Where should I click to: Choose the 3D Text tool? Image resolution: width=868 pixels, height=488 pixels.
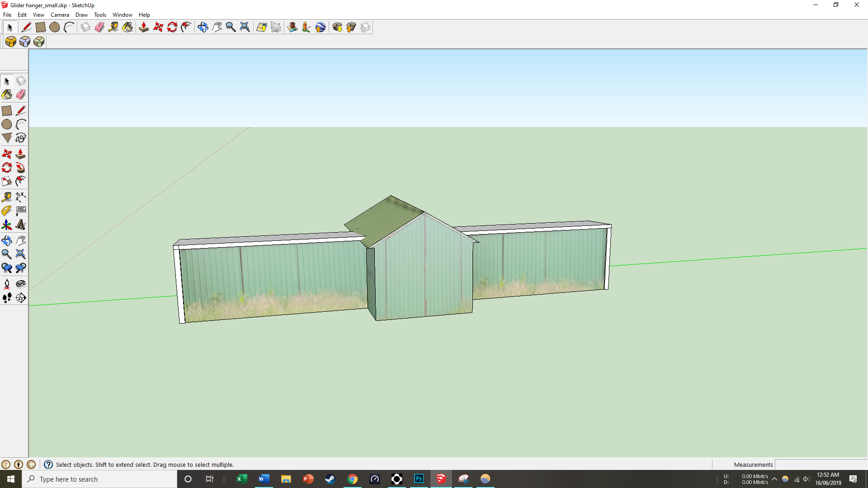[21, 225]
